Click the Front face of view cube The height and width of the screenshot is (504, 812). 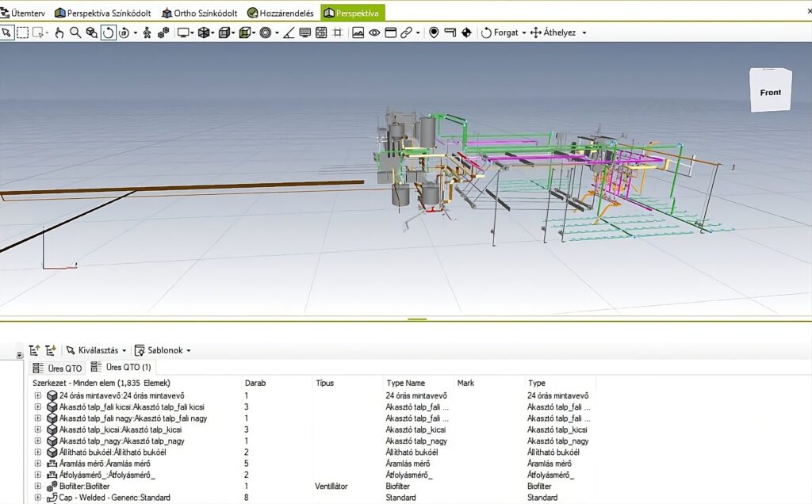(770, 92)
